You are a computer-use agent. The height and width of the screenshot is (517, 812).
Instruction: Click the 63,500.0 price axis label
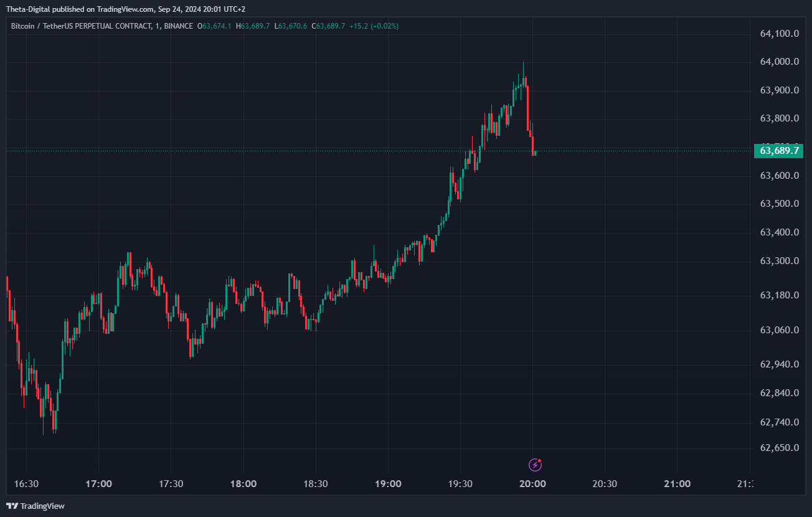(x=780, y=204)
